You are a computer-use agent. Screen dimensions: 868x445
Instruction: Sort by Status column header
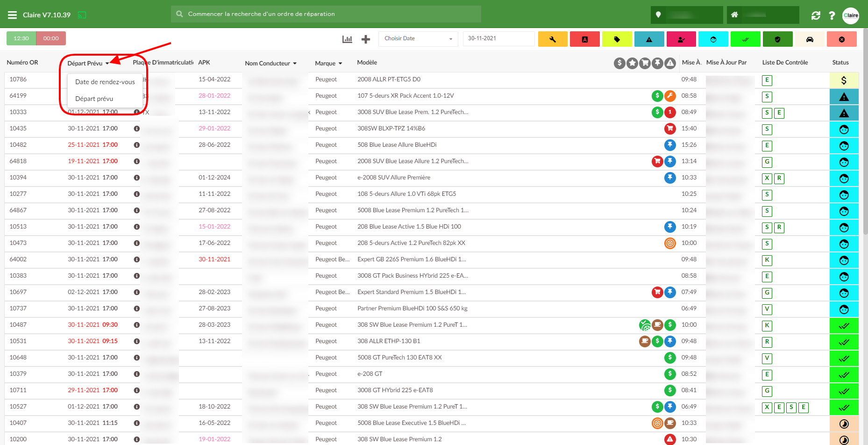(840, 62)
